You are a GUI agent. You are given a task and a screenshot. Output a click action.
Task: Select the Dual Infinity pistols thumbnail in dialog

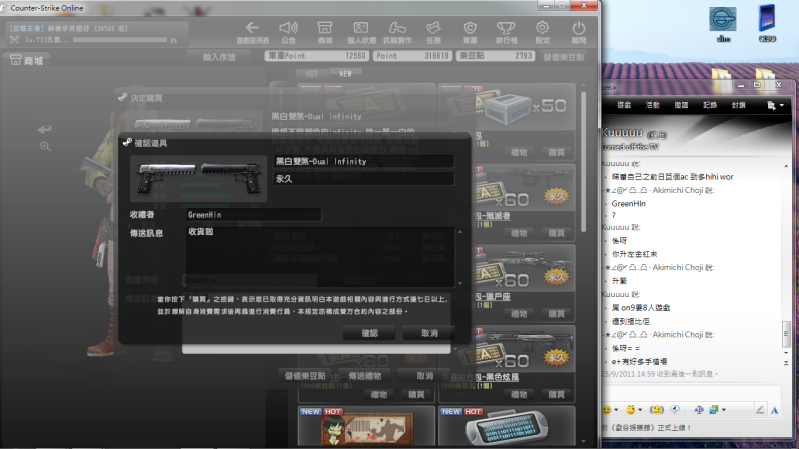coord(199,179)
